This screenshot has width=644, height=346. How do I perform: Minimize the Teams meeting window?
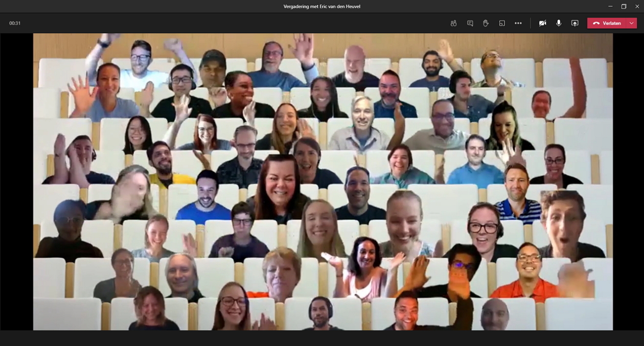tap(610, 6)
